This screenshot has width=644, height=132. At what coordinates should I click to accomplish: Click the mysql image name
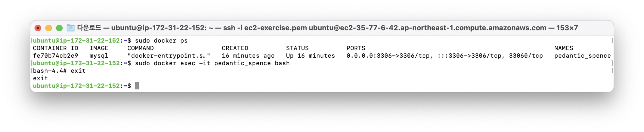click(x=99, y=56)
